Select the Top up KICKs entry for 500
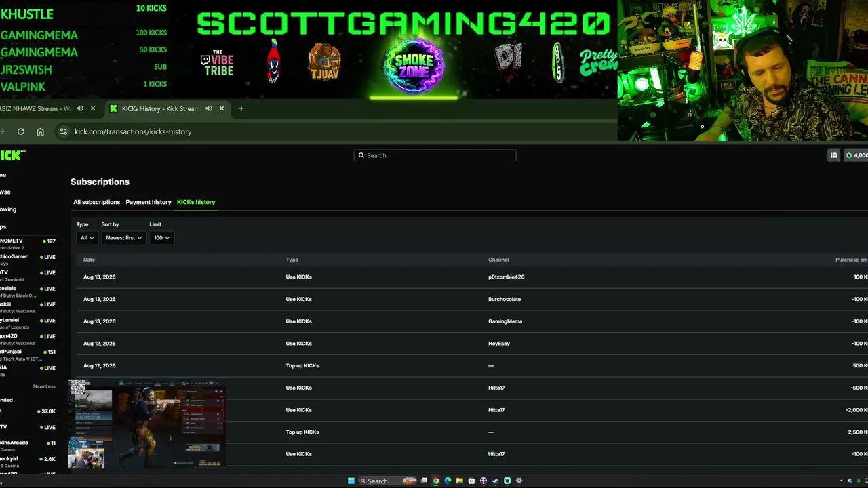 click(302, 366)
